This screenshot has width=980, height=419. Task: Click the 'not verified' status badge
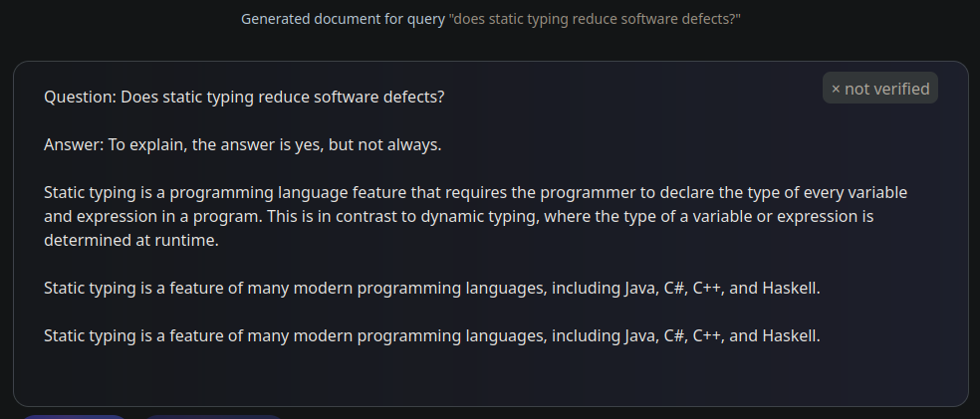click(x=880, y=88)
